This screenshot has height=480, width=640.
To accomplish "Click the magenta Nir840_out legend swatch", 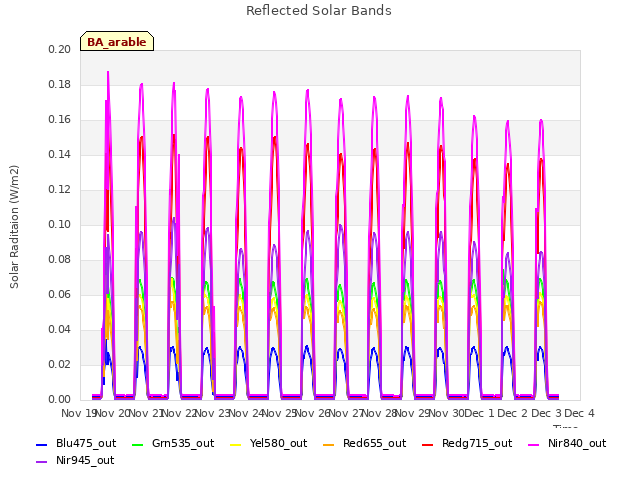I will pyautogui.click(x=533, y=444).
